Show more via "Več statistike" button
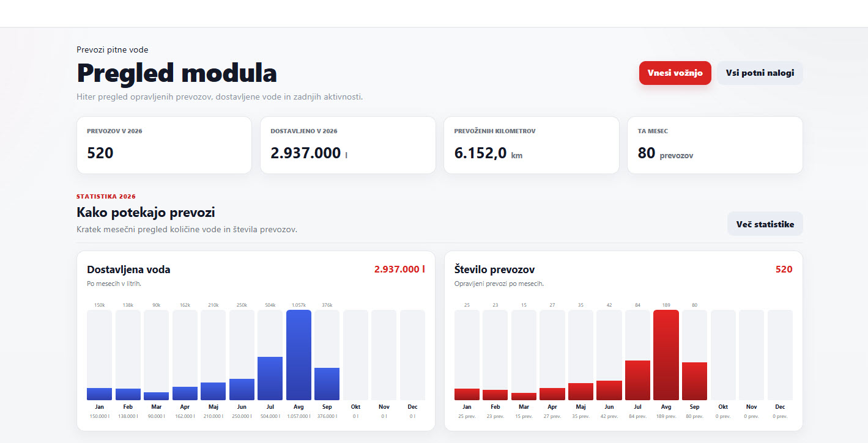Image resolution: width=868 pixels, height=443 pixels. pos(765,224)
